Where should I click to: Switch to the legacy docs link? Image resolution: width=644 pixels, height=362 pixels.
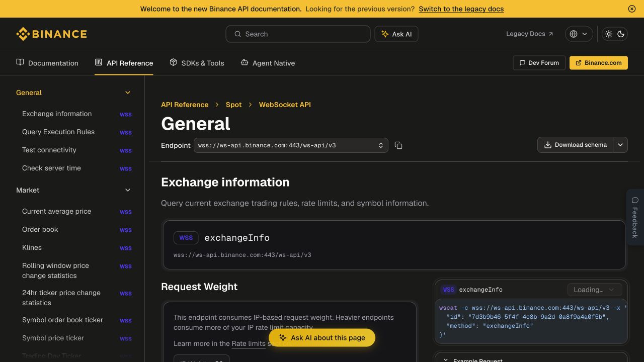[x=461, y=9]
